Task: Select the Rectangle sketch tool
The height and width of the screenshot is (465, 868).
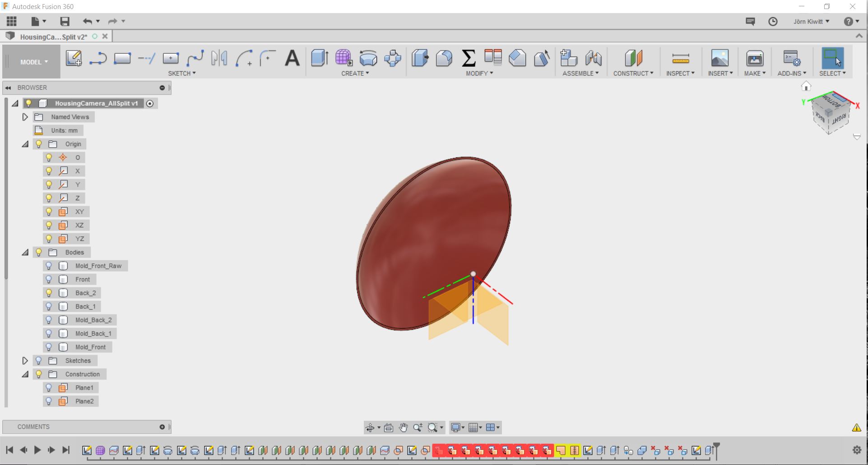Action: pos(122,59)
